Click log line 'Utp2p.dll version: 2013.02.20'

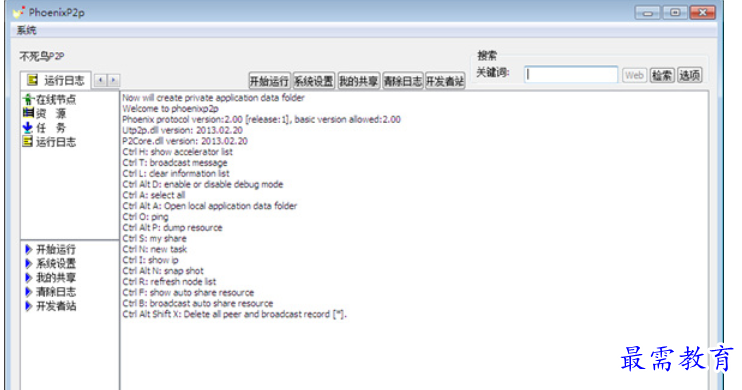tap(182, 130)
